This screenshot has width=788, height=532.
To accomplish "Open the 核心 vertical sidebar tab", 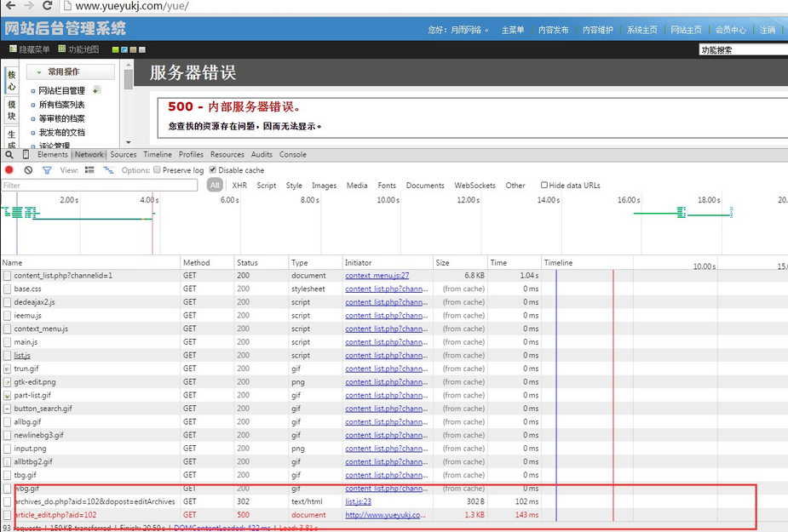I will pos(11,80).
